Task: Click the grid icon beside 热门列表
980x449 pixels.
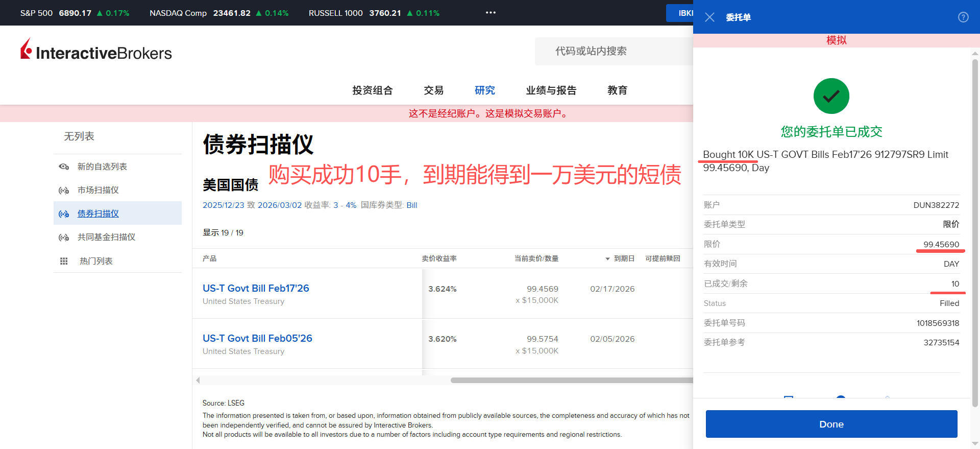Action: coord(64,261)
